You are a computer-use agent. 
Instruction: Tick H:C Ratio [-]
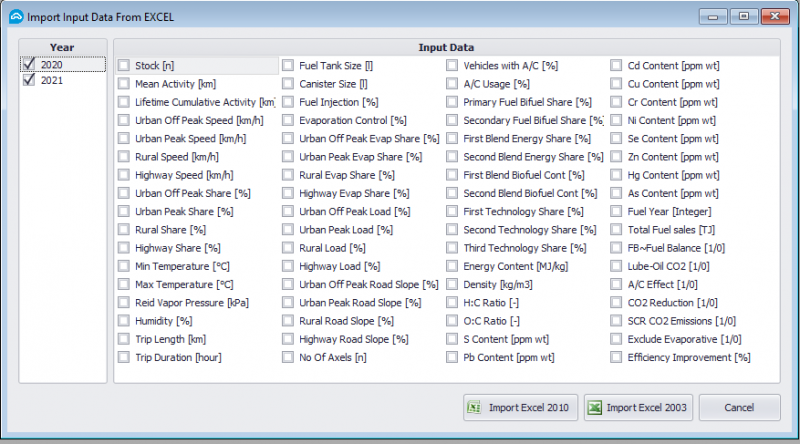tap(452, 303)
